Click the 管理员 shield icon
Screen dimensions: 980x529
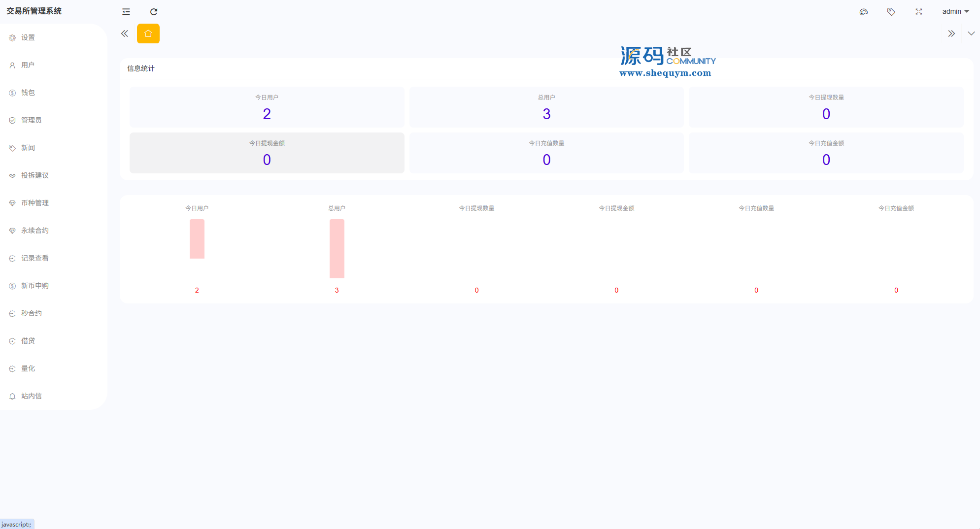12,121
